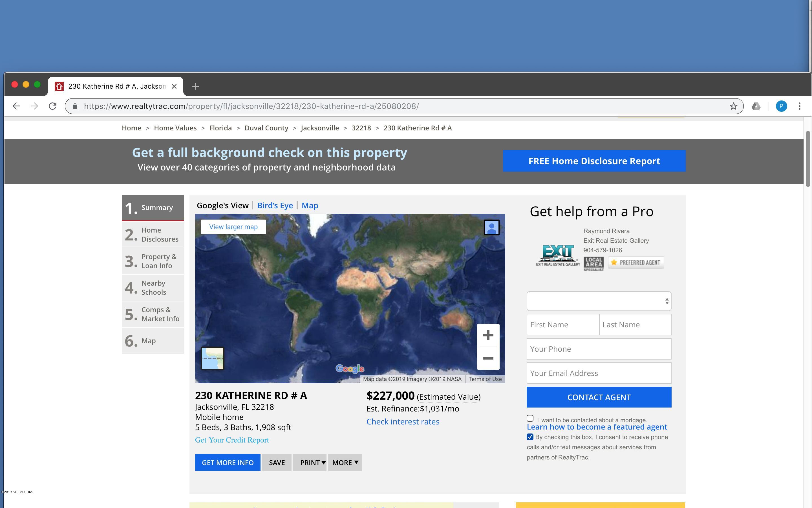The image size is (812, 508).
Task: Click FREE Home Disclosure Report button
Action: tap(594, 161)
